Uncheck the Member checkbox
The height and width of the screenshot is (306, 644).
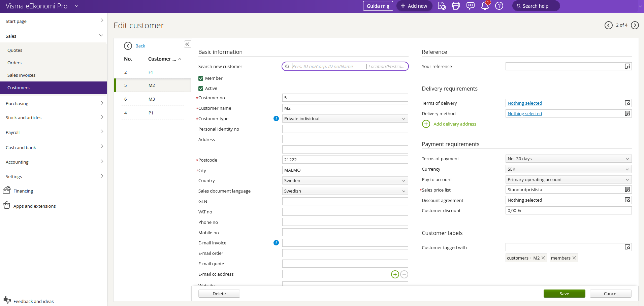(x=201, y=78)
